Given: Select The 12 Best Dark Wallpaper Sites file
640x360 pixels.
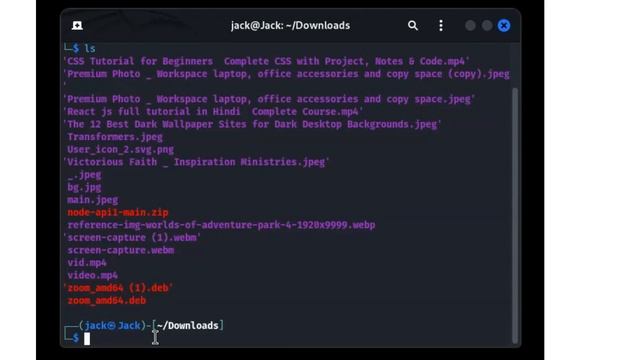Looking at the screenshot, I should click(253, 124).
